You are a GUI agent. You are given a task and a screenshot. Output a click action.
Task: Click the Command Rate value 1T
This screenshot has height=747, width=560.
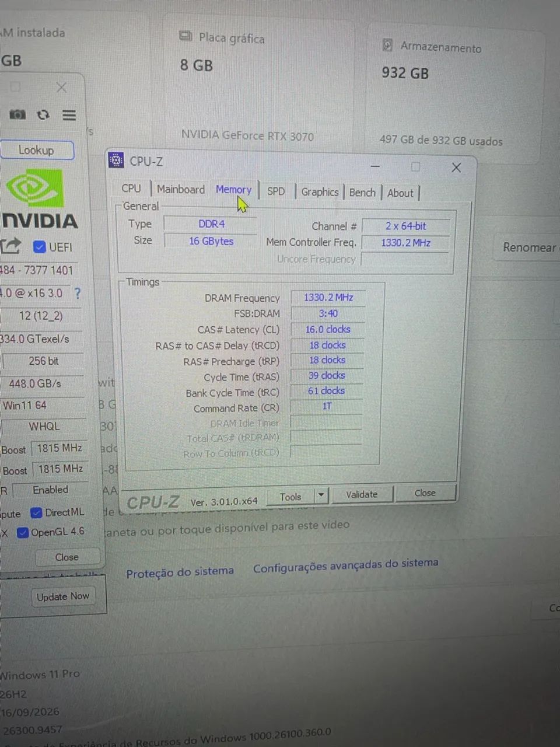pyautogui.click(x=327, y=406)
